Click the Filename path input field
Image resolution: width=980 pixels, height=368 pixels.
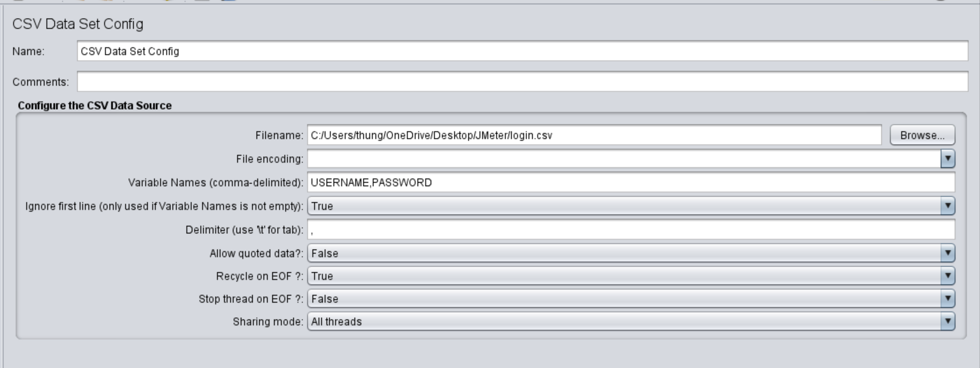click(594, 135)
